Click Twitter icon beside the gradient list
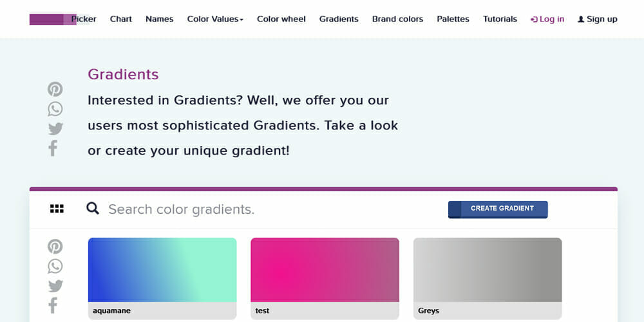 point(55,286)
